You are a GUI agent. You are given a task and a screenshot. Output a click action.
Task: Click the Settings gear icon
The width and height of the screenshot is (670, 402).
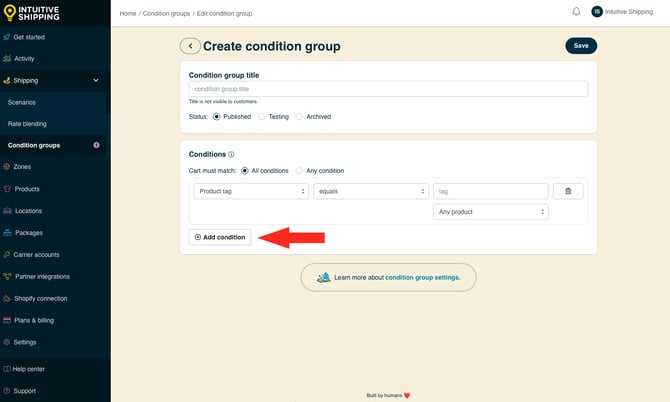pyautogui.click(x=6, y=342)
